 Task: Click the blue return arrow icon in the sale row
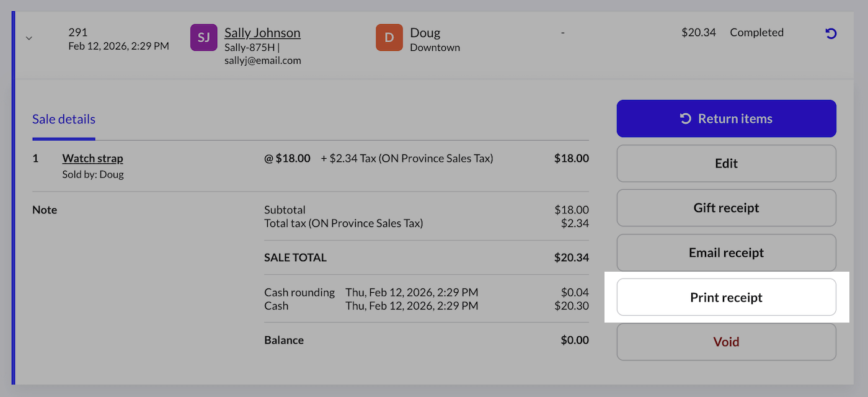pyautogui.click(x=831, y=33)
